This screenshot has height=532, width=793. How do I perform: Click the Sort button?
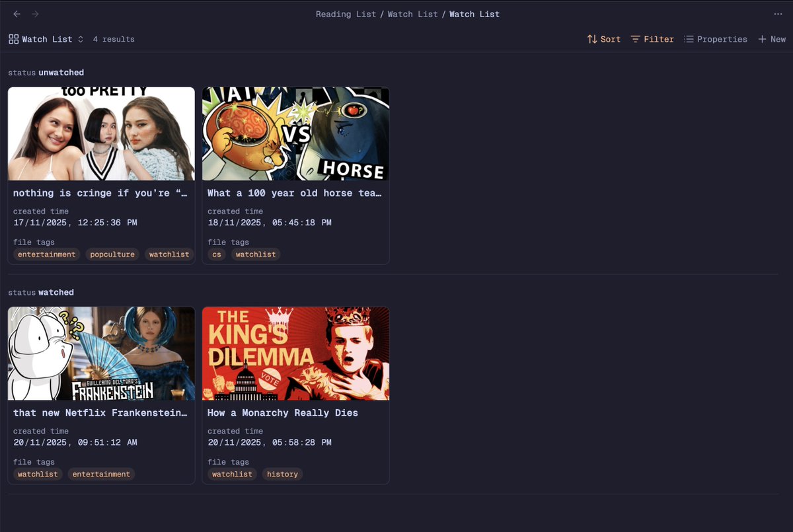point(604,39)
